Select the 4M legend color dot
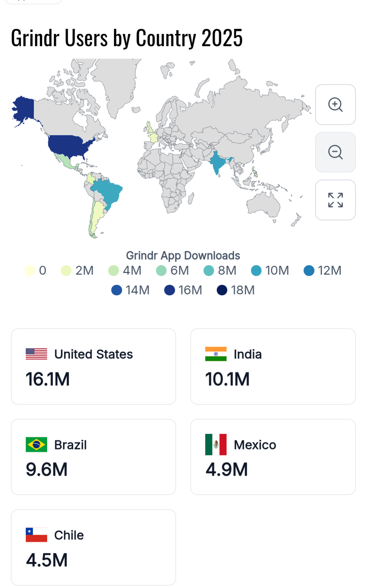Screen dimensions: 366x588 pyautogui.click(x=114, y=271)
